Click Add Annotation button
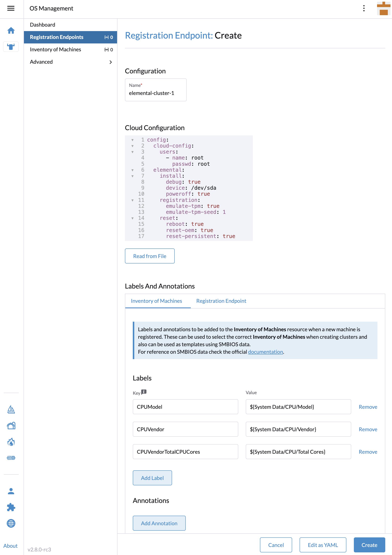The image size is (392, 555). 159,523
